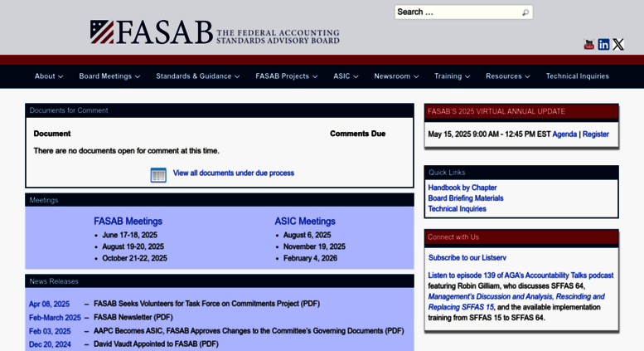Open the Newsroom menu
644x351 pixels.
(396, 76)
